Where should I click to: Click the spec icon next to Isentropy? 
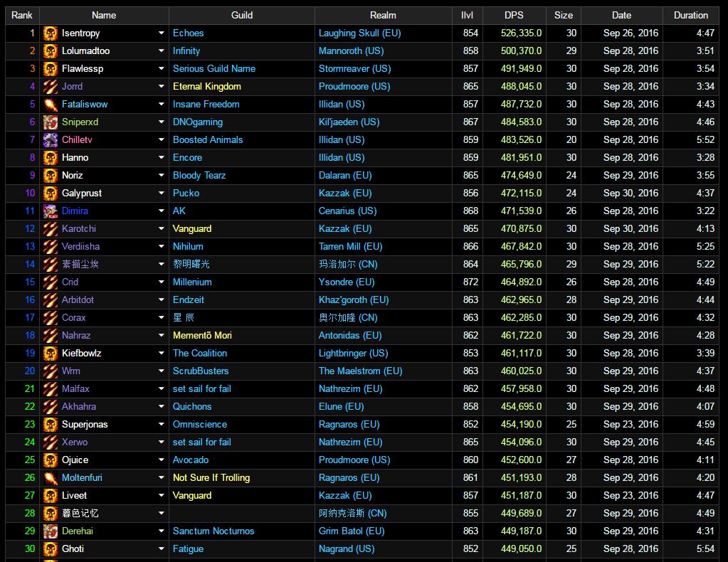(50, 33)
